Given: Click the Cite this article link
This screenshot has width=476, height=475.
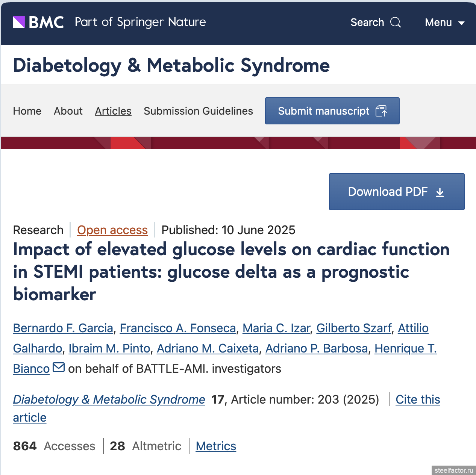Looking at the screenshot, I should tap(418, 399).
